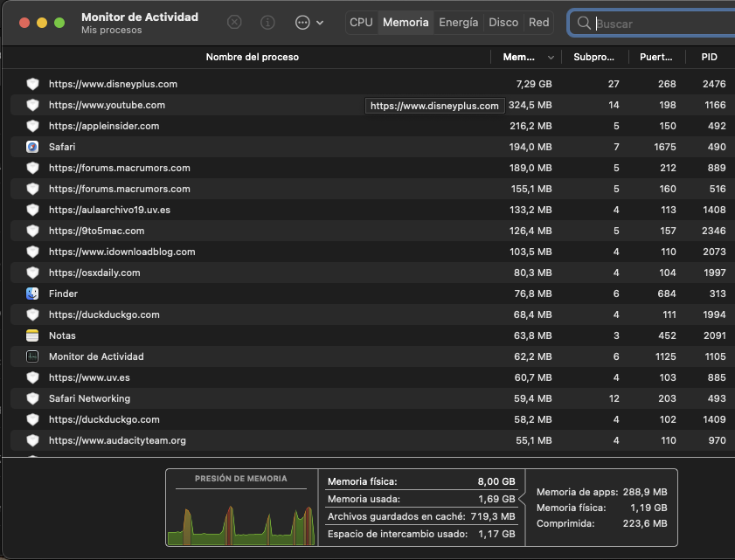This screenshot has width=735, height=560.
Task: Click the magnifying glass search icon
Action: (x=584, y=23)
